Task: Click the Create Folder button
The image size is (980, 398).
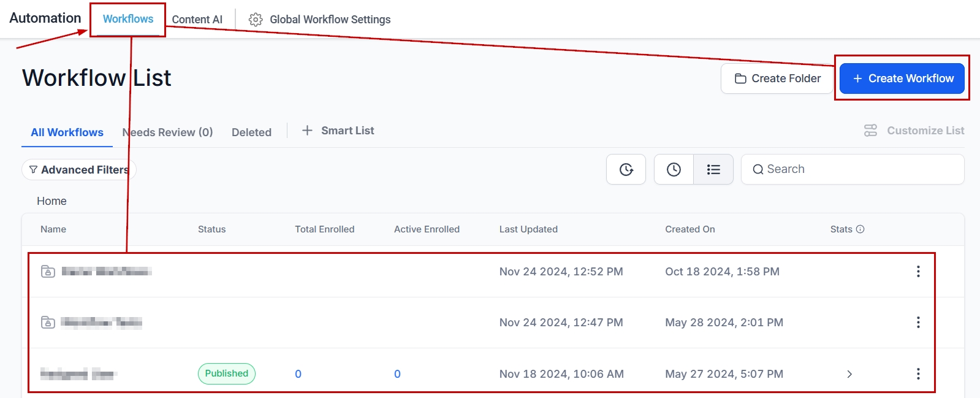Action: [777, 78]
